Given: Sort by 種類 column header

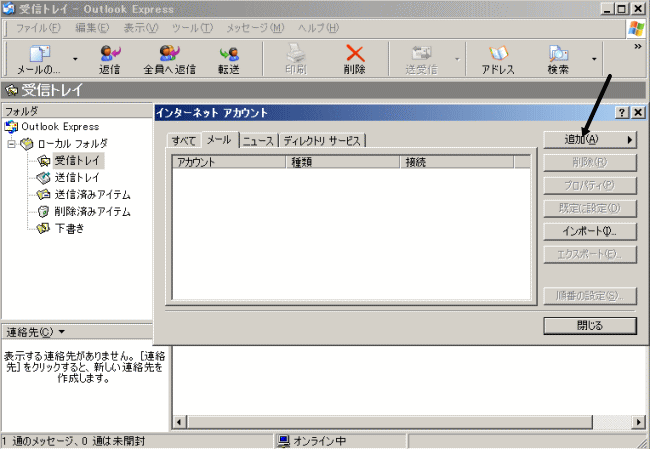Looking at the screenshot, I should click(x=343, y=162).
